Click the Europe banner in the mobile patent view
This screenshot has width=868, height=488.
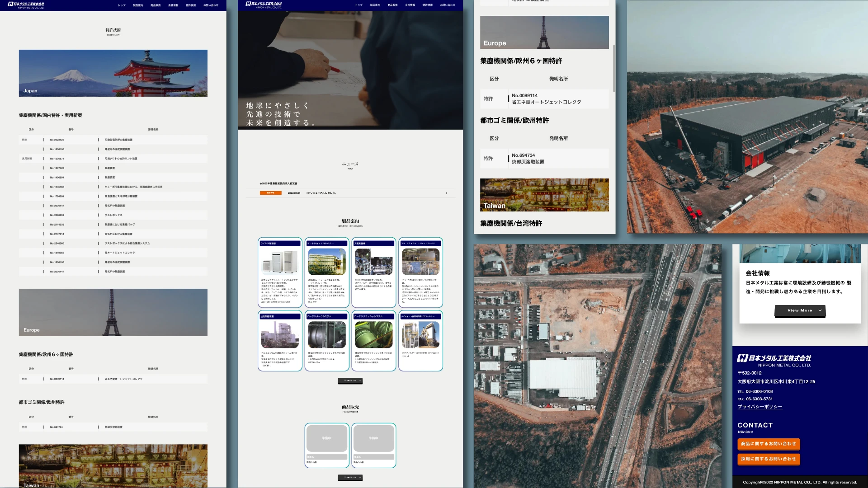(544, 33)
